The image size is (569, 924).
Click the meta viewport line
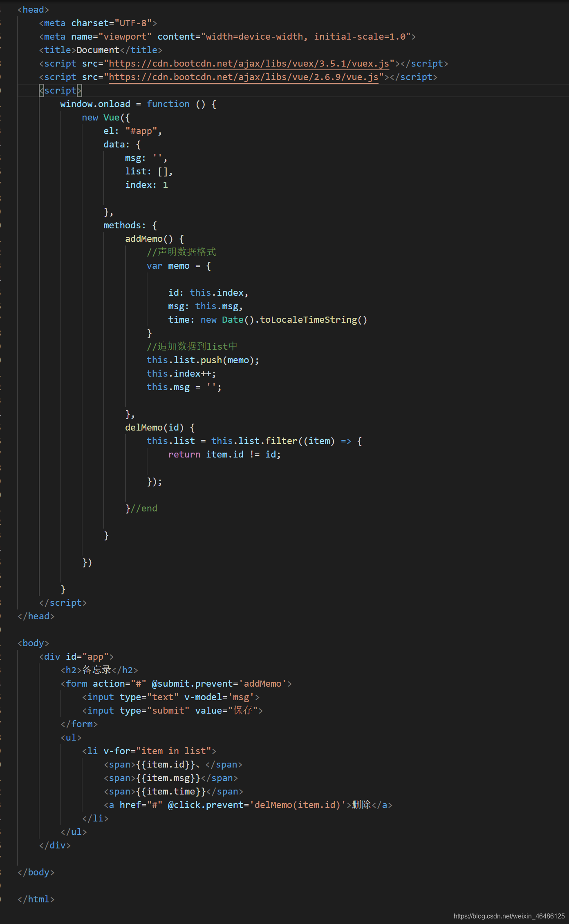[228, 37]
